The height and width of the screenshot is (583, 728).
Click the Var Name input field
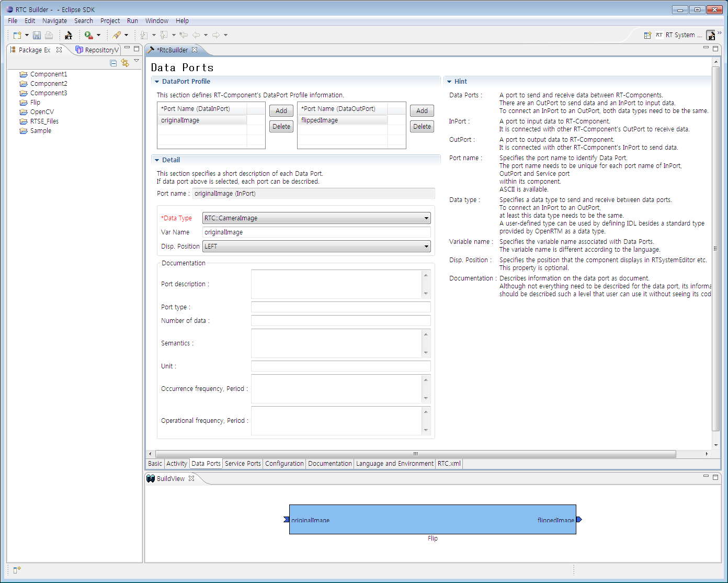click(316, 232)
